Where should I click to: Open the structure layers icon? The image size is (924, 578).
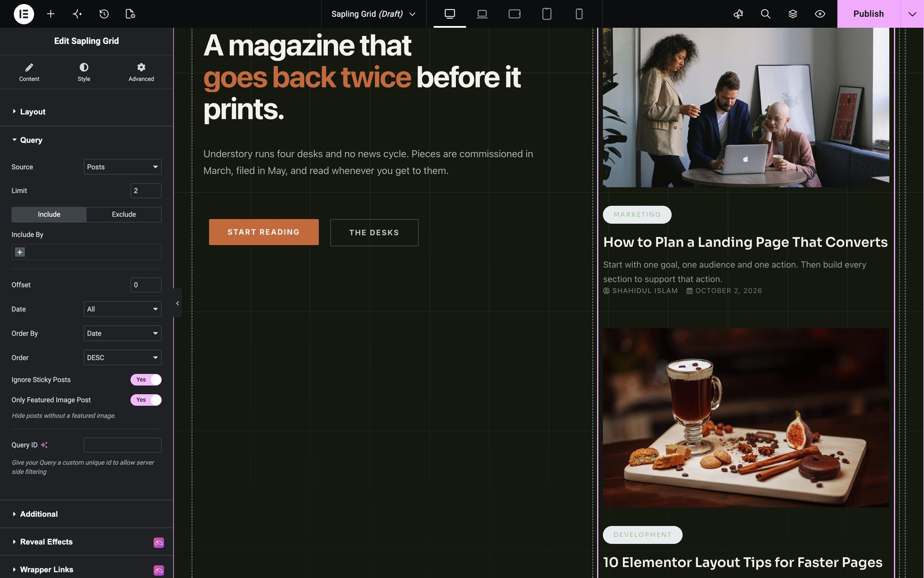pos(793,14)
